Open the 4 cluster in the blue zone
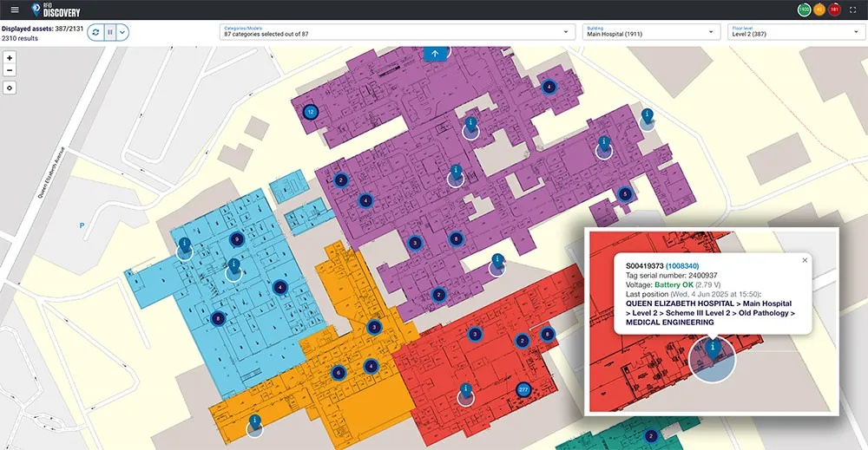Screen dimensions: 868x450 (280, 288)
